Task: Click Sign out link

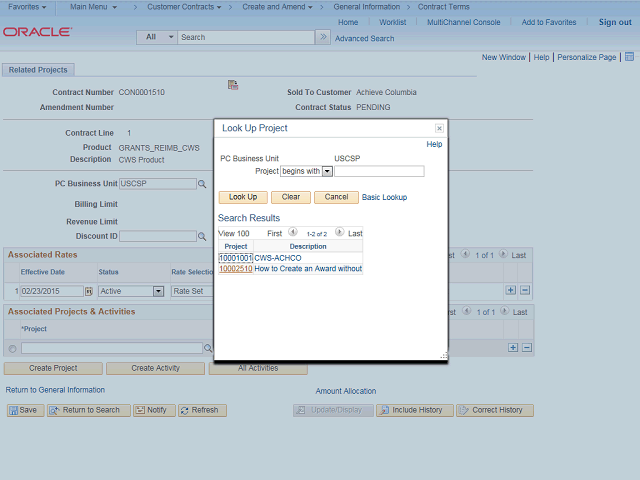Action: (615, 22)
